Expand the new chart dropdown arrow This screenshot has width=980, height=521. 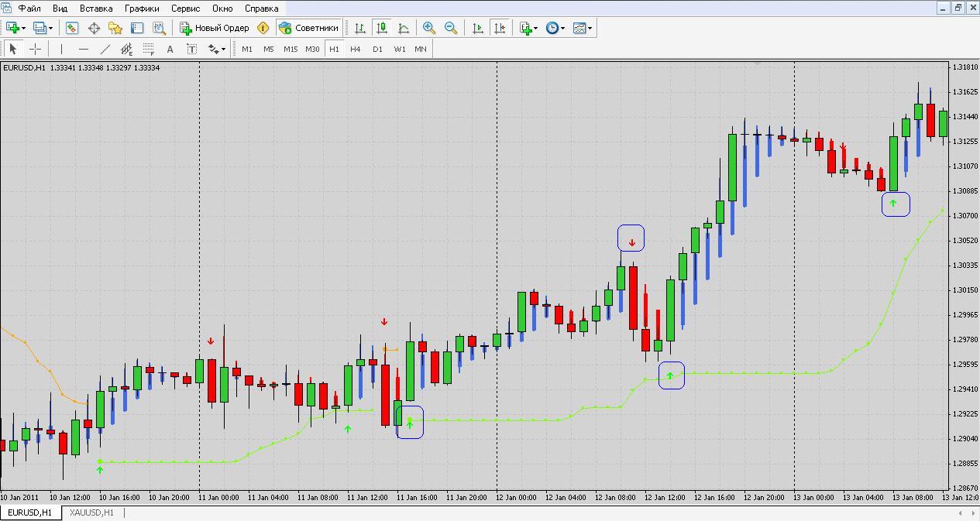tap(23, 28)
